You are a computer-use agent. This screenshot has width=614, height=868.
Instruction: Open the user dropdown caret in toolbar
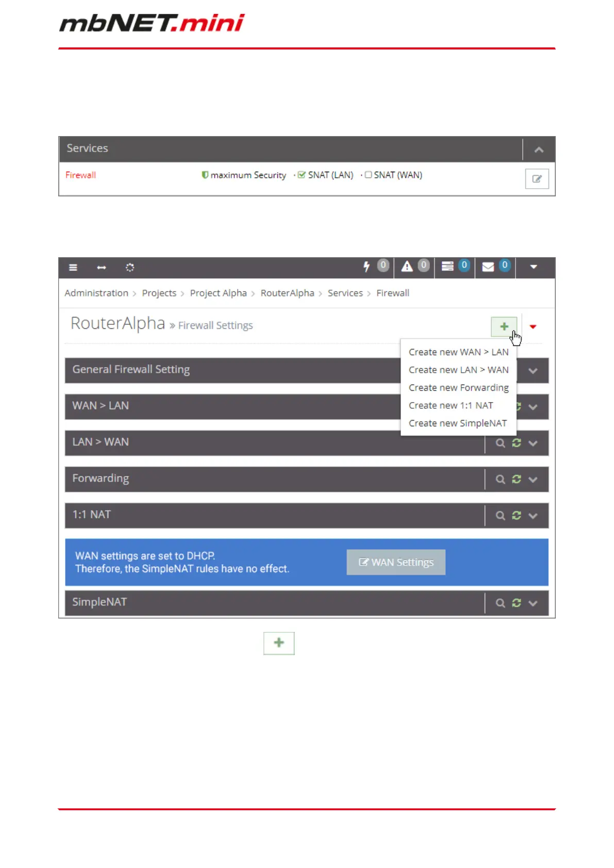534,267
